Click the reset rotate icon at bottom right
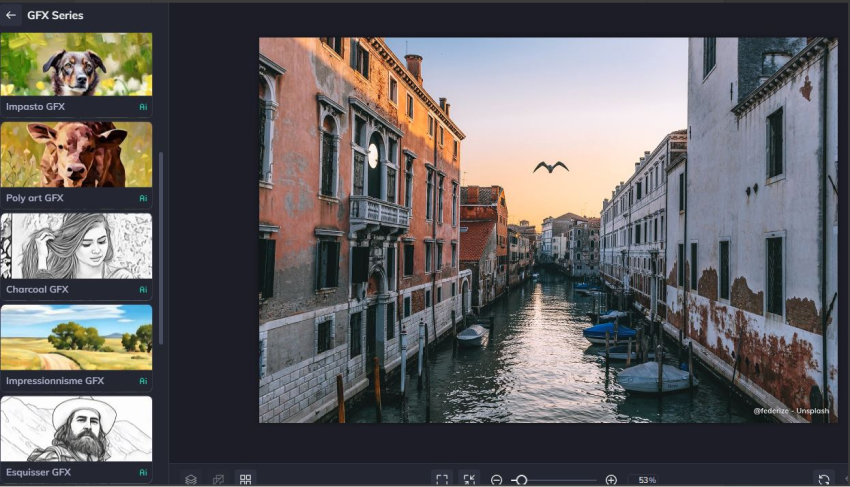 click(823, 479)
